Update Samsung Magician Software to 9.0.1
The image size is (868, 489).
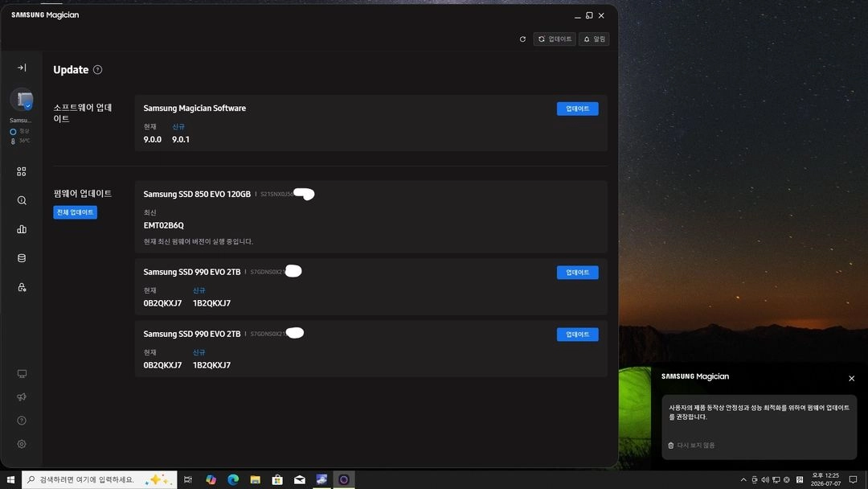[x=577, y=109]
